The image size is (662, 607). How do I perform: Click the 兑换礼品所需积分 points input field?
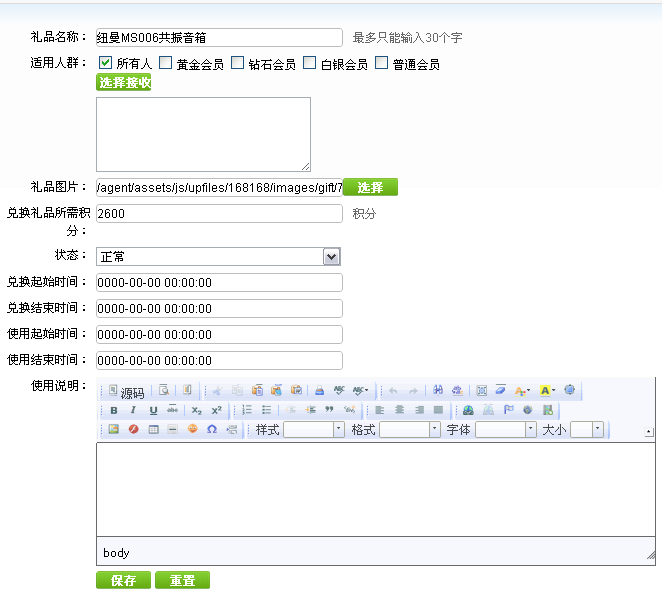pyautogui.click(x=219, y=214)
